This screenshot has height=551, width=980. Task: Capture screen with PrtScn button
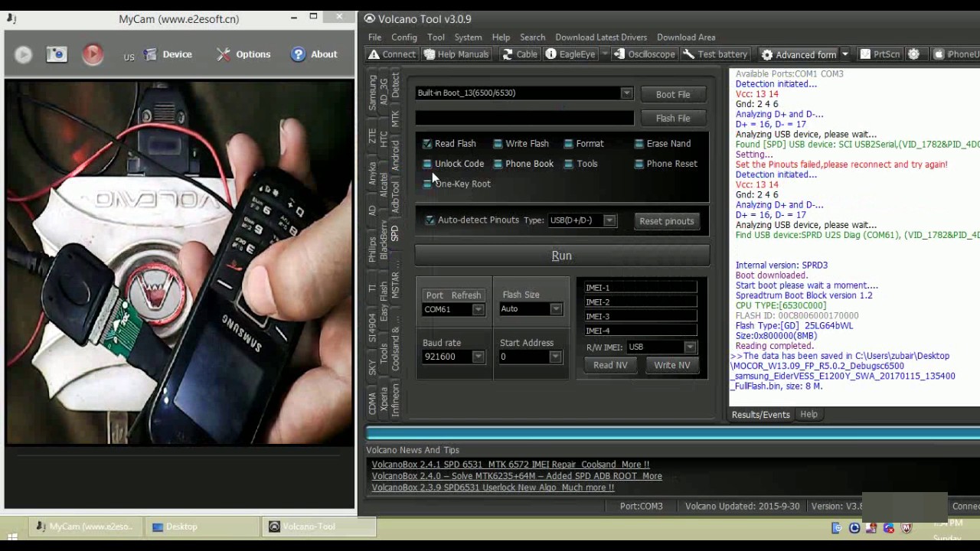click(x=880, y=54)
